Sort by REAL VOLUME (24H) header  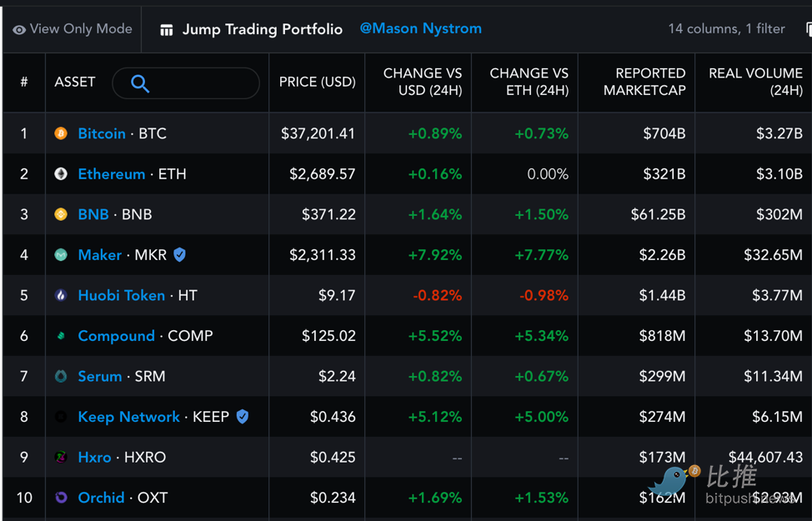(755, 82)
